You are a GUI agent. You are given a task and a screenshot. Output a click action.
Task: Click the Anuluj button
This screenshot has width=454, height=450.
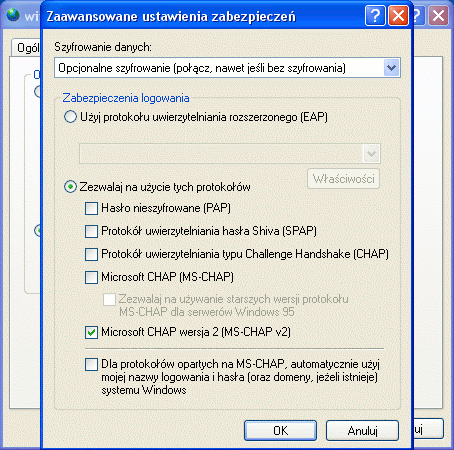[362, 430]
